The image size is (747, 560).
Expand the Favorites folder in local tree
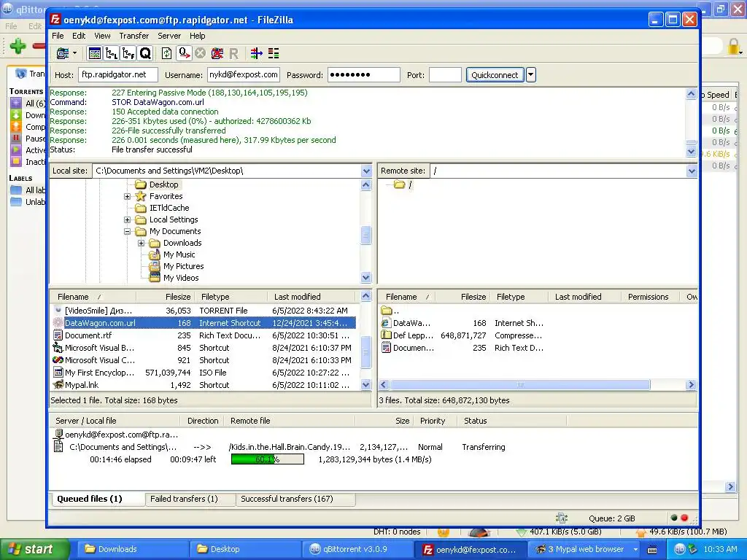point(127,196)
